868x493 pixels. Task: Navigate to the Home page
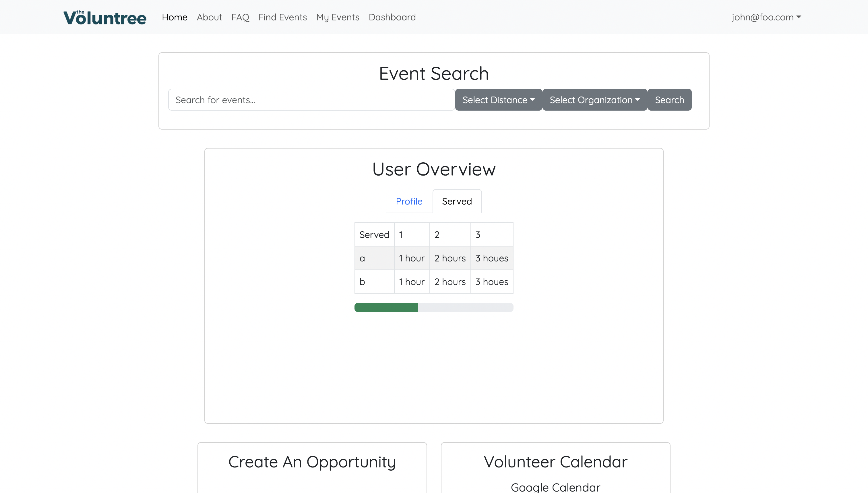coord(174,17)
